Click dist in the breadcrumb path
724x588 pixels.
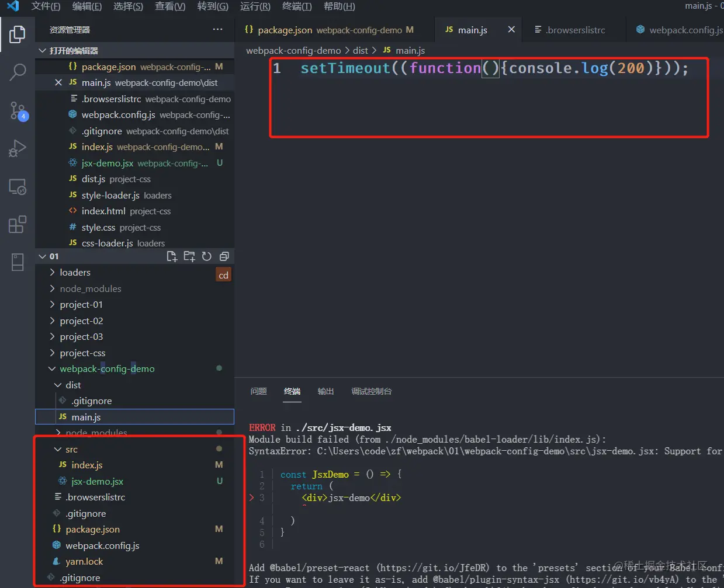tap(361, 51)
